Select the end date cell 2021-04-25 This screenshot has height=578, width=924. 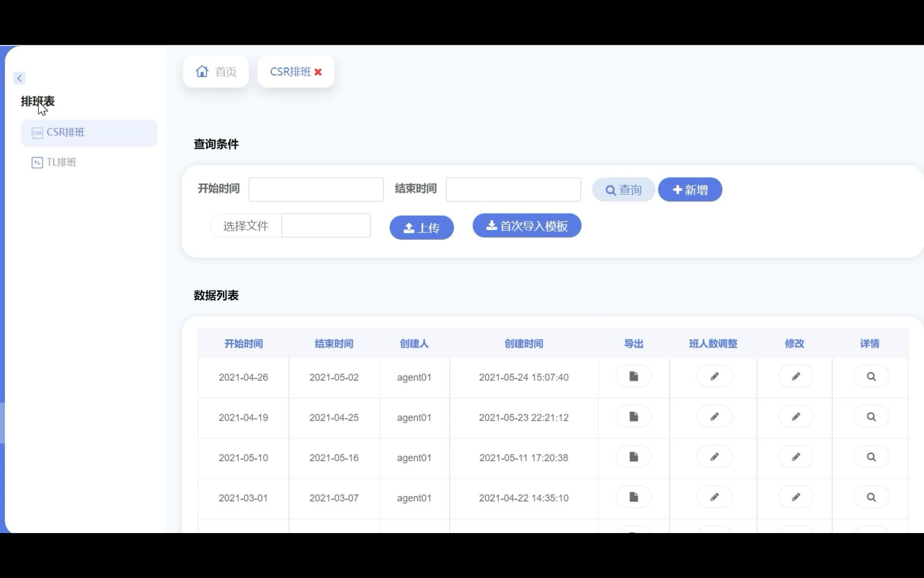tap(334, 417)
